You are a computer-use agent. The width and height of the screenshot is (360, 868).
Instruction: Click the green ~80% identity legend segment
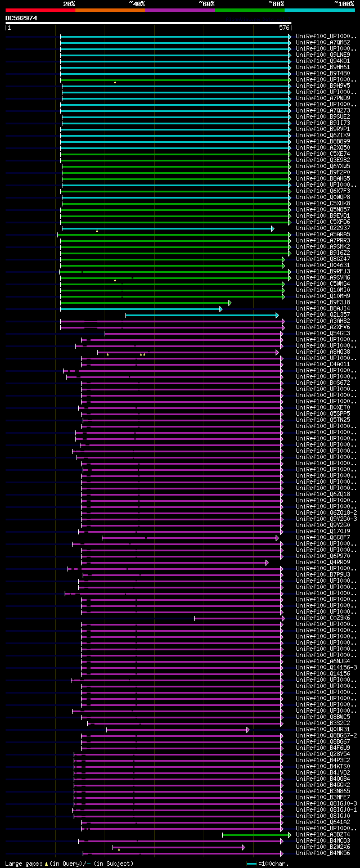tap(250, 10)
